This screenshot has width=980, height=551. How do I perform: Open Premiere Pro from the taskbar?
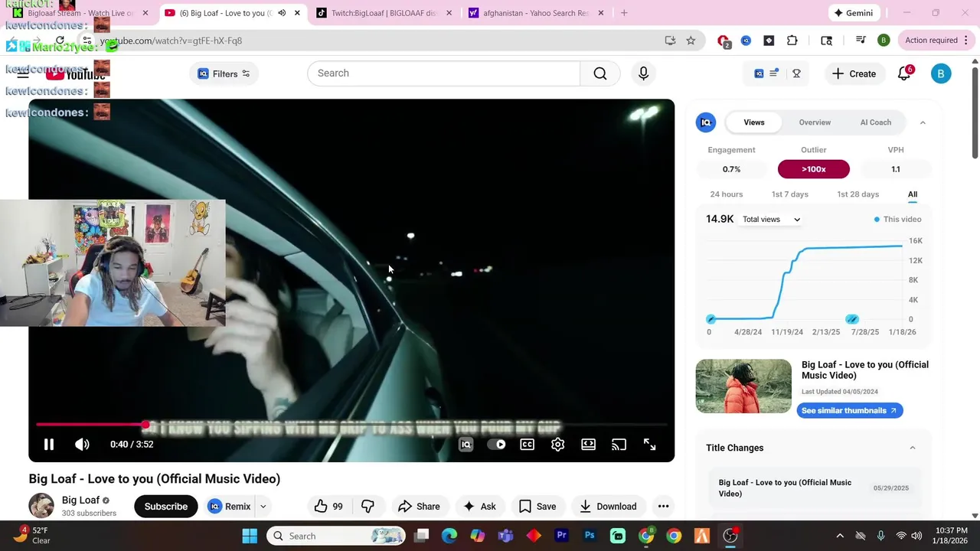tap(561, 536)
